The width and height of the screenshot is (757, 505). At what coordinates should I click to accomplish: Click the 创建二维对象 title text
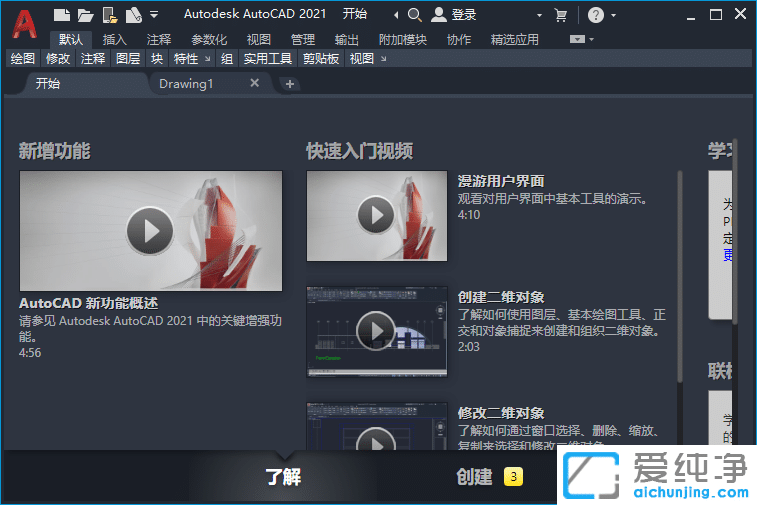[x=501, y=297]
